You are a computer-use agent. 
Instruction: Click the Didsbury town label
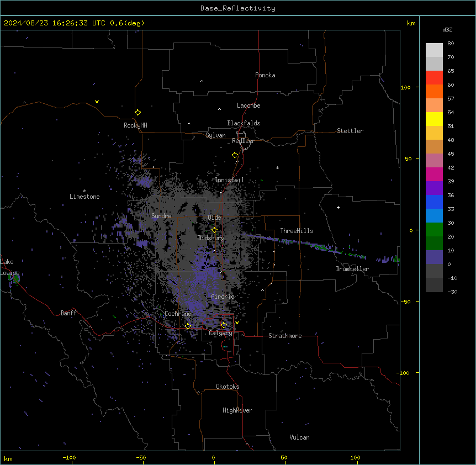click(211, 238)
